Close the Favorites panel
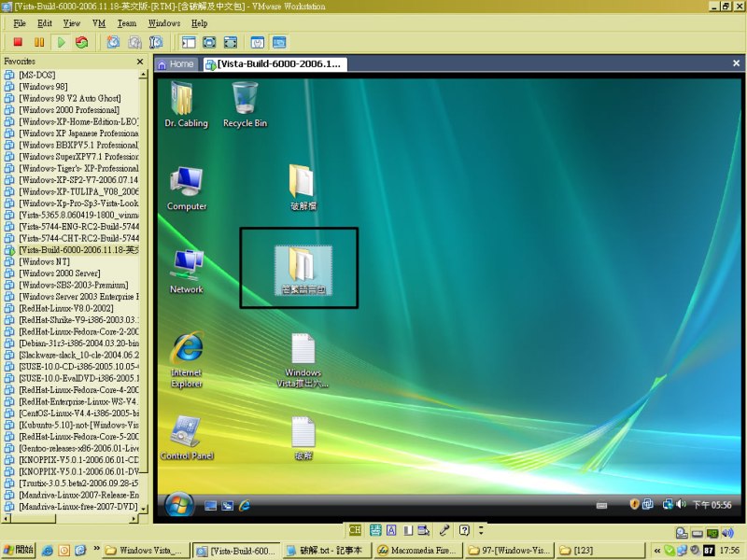The width and height of the screenshot is (747, 560). [x=140, y=62]
